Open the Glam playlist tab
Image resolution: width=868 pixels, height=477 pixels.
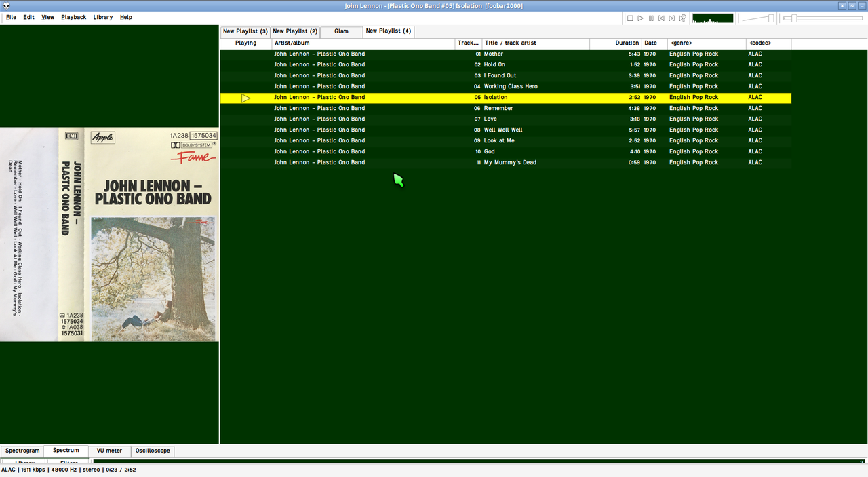click(x=341, y=31)
